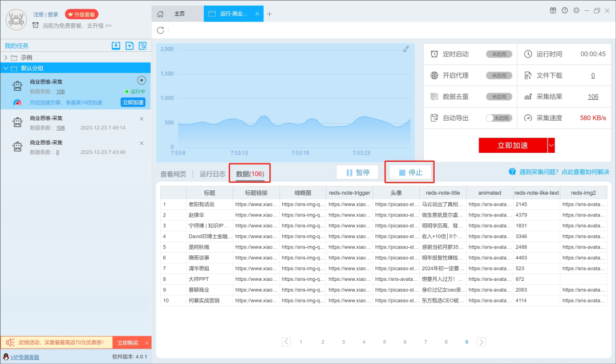
Task: Click the blue 立即加速 button in task list
Action: click(x=133, y=103)
